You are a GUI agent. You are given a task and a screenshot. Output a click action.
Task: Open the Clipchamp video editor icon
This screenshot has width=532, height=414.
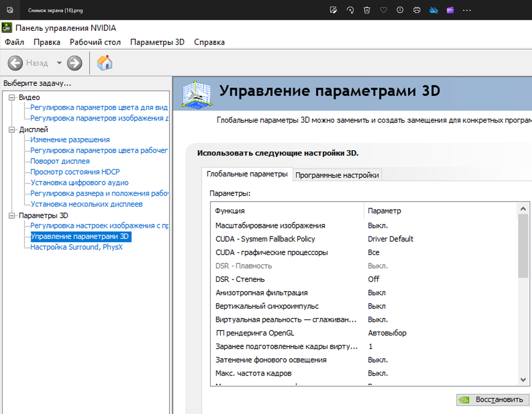(450, 10)
